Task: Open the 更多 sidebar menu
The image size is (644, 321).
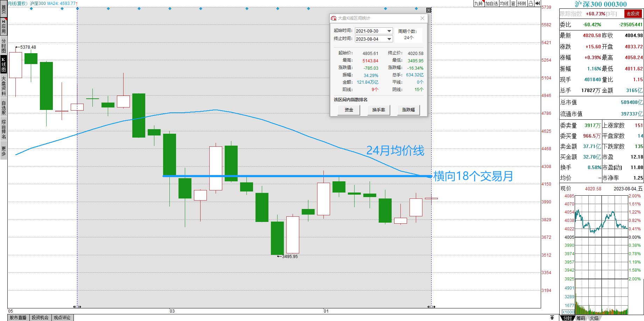Action: 3,151
